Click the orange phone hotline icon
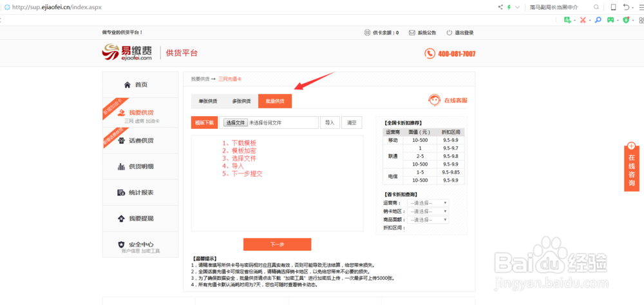This screenshot has width=644, height=305. click(x=430, y=54)
